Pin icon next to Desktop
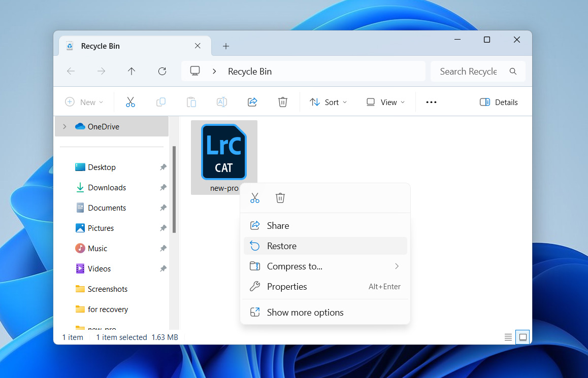This screenshot has width=588, height=378. tap(163, 167)
